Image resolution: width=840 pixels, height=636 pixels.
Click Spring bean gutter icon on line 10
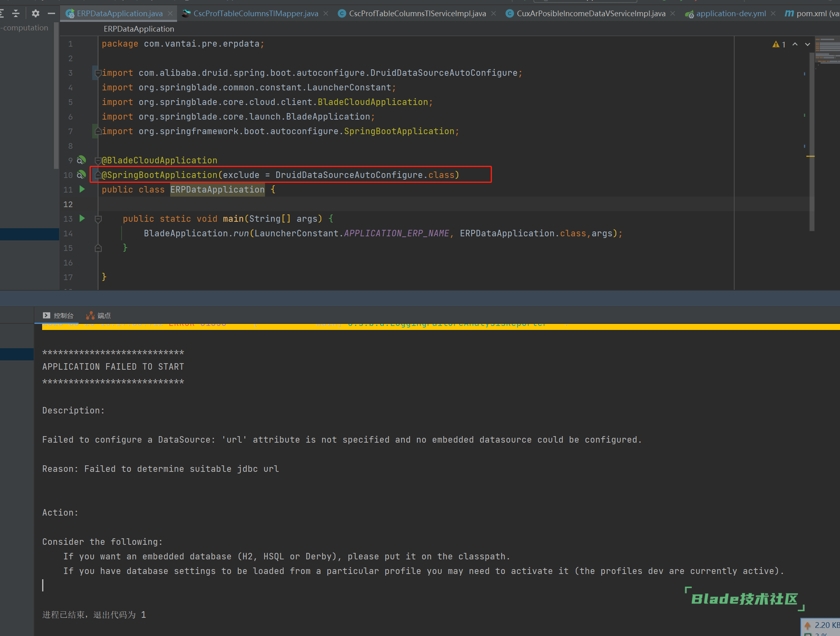[x=81, y=175]
